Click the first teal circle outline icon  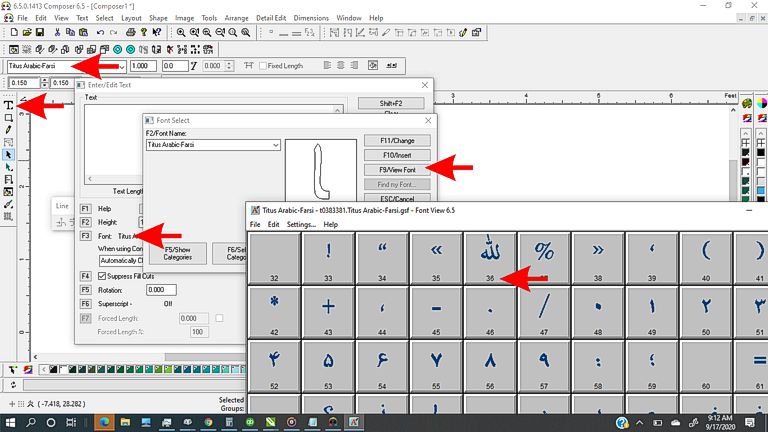click(x=118, y=49)
